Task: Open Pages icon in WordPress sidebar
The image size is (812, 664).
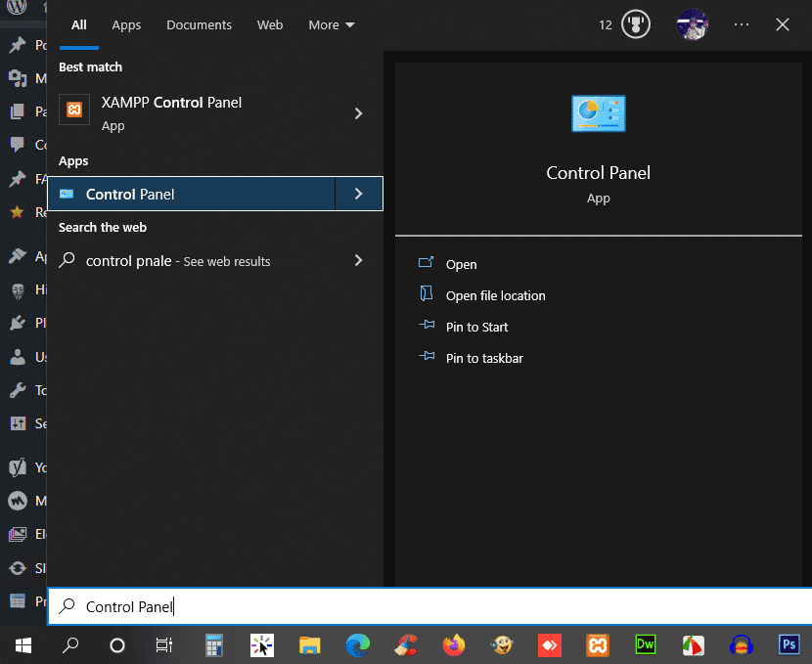Action: coord(17,111)
